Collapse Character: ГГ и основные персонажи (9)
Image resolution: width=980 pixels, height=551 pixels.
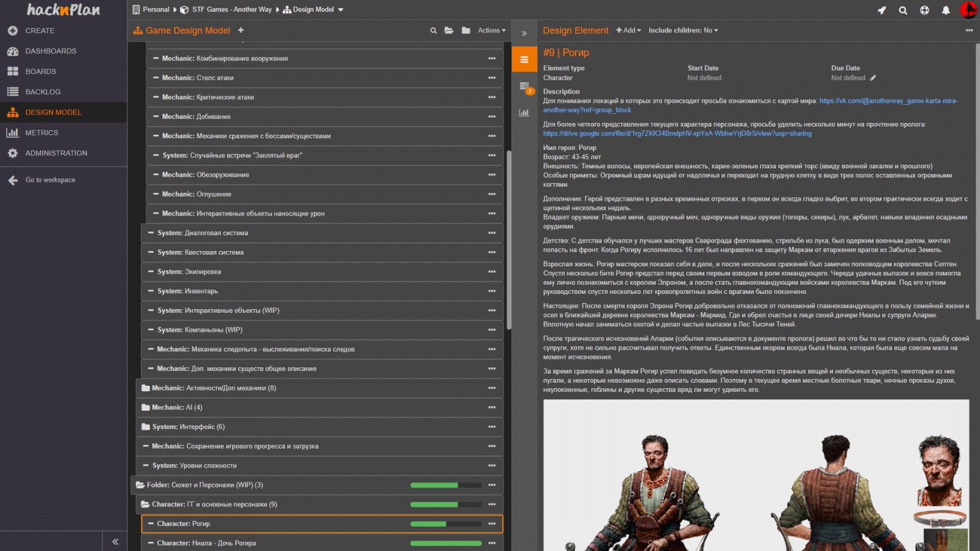click(x=145, y=504)
